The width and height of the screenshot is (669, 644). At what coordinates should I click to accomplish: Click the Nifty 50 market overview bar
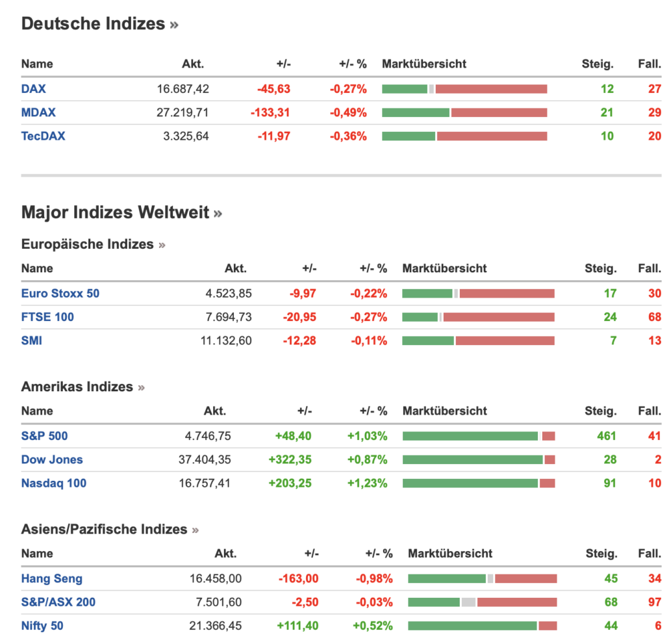pos(482,626)
